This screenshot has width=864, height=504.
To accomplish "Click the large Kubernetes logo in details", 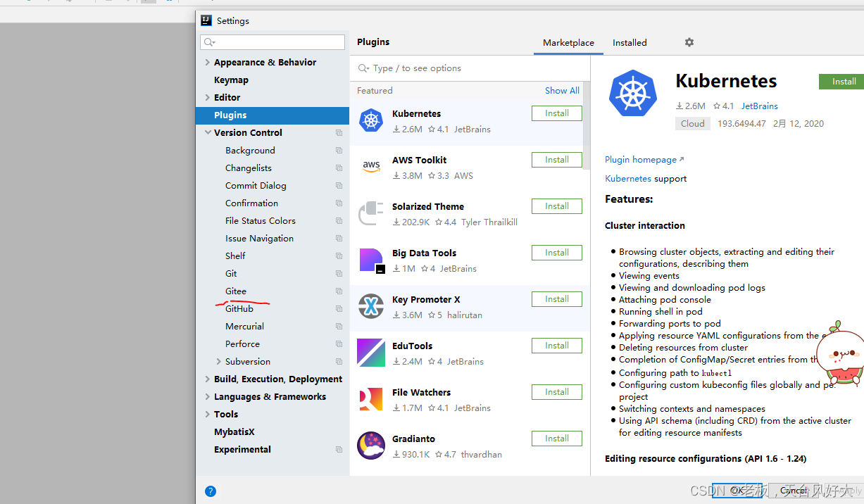I will (x=633, y=93).
